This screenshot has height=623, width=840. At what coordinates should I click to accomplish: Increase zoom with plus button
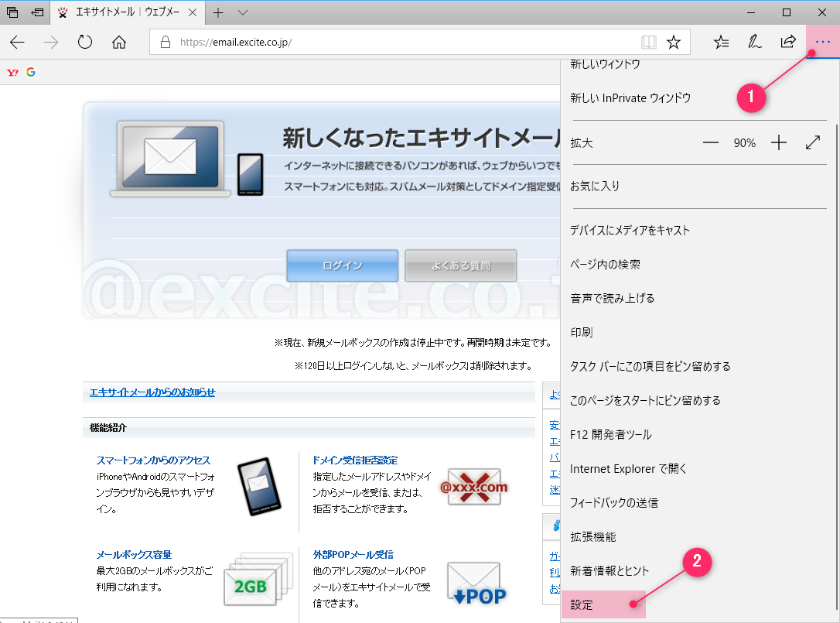[x=778, y=142]
